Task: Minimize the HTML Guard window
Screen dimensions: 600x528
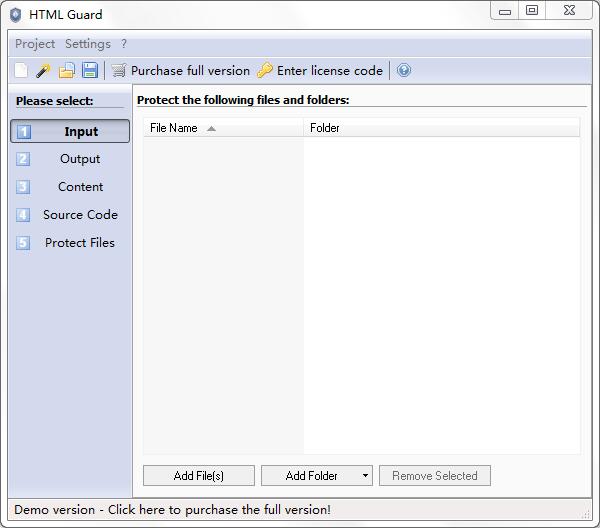Action: [505, 11]
